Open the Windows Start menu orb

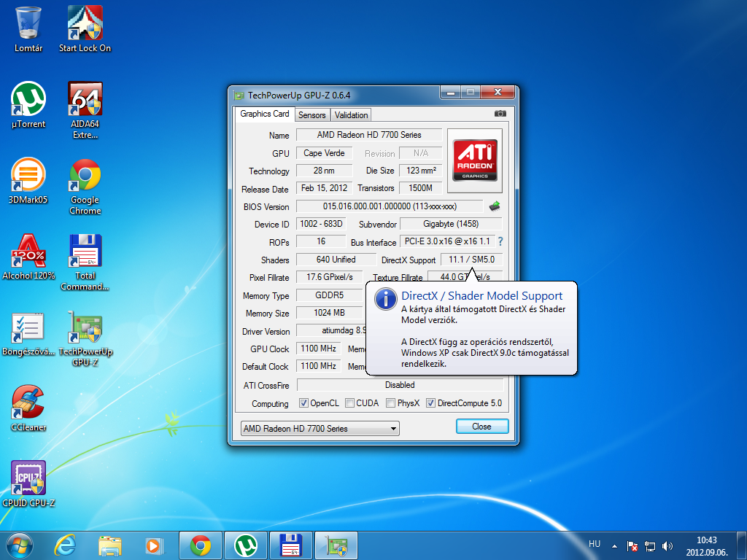pyautogui.click(x=20, y=545)
